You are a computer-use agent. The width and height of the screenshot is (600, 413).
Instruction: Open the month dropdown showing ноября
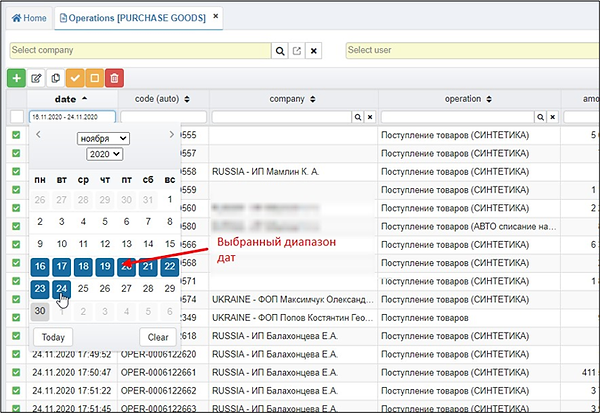pyautogui.click(x=103, y=139)
